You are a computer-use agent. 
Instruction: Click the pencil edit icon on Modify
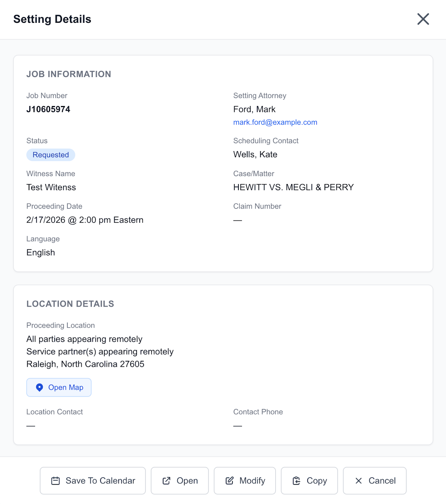(x=230, y=481)
